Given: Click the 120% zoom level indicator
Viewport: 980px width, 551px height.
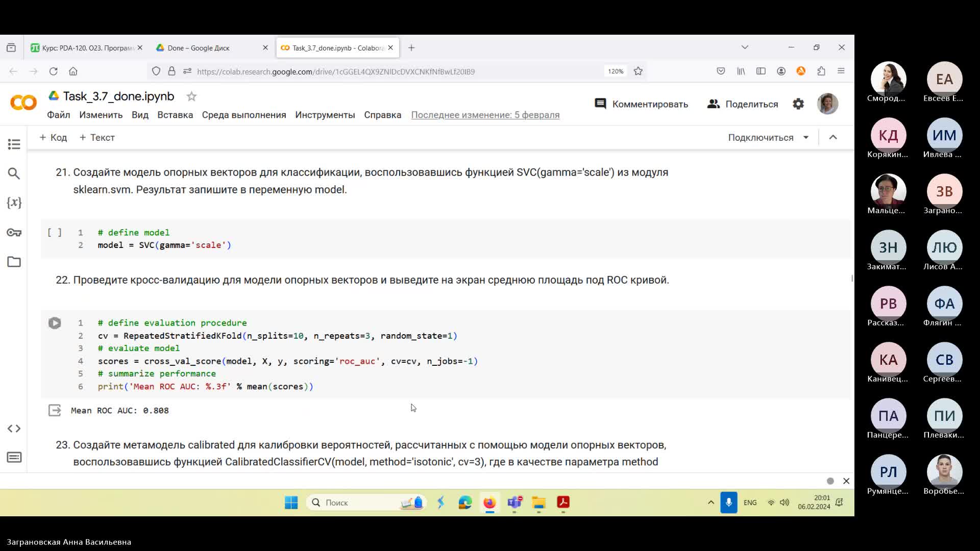Looking at the screenshot, I should point(616,71).
